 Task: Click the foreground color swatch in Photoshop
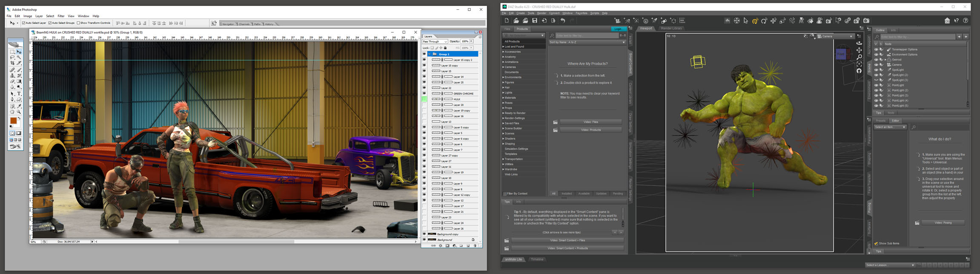point(13,121)
